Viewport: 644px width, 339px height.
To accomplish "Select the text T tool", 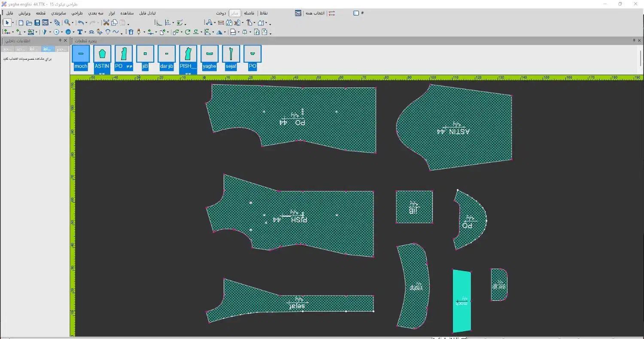I will pyautogui.click(x=80, y=32).
